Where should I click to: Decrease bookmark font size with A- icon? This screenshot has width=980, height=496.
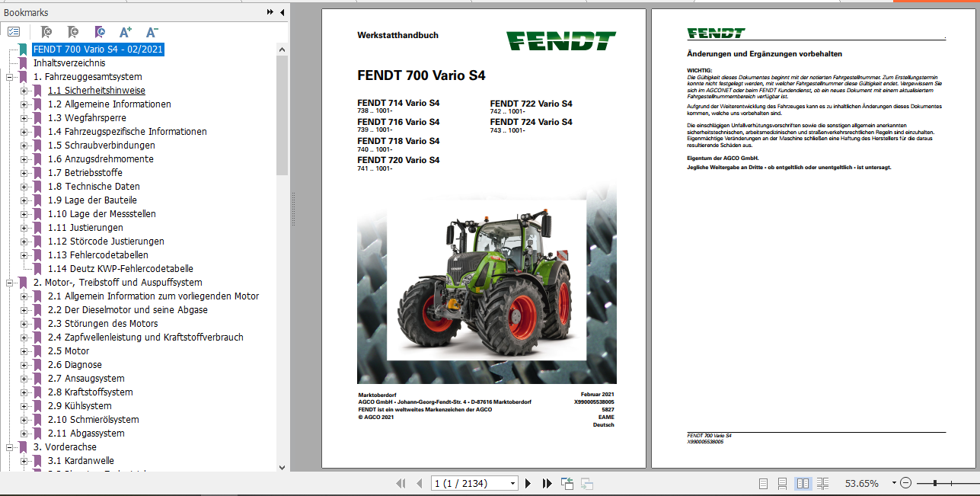click(x=152, y=32)
